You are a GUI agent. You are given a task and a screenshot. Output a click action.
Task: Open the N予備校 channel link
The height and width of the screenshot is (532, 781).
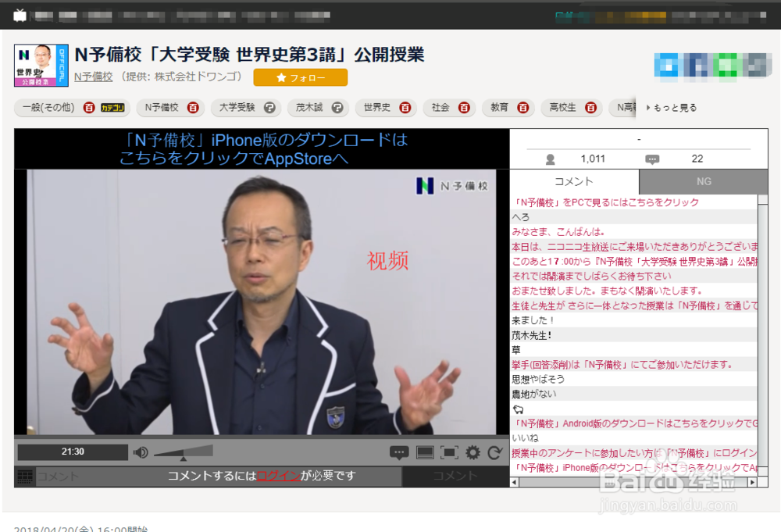click(94, 77)
